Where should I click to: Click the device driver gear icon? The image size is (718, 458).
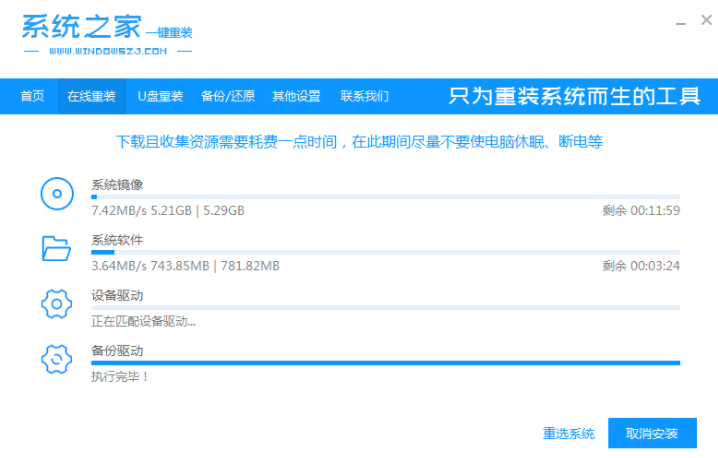pyautogui.click(x=56, y=304)
